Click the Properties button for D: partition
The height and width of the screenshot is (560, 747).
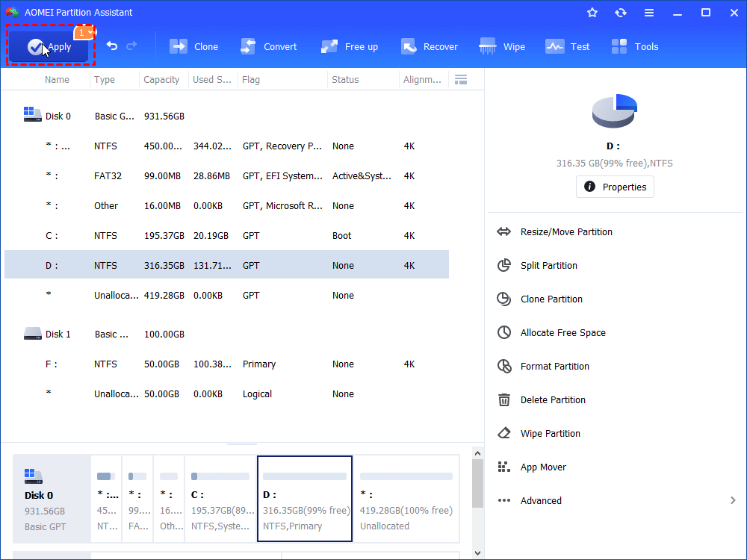coord(615,187)
